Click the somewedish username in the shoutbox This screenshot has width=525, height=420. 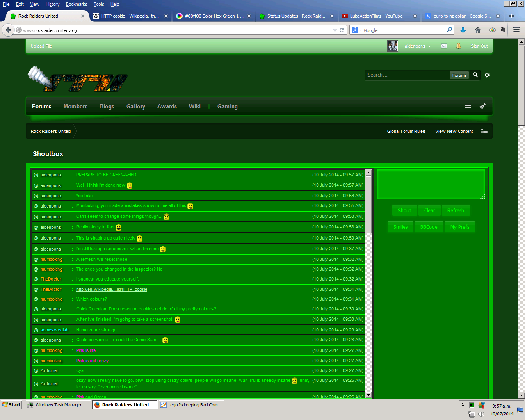pyautogui.click(x=55, y=330)
